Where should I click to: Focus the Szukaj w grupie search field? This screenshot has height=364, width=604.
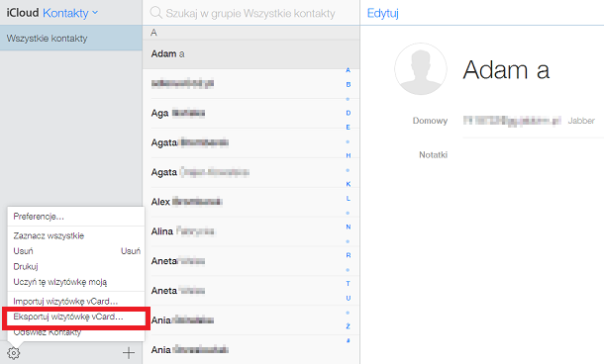[x=251, y=13]
